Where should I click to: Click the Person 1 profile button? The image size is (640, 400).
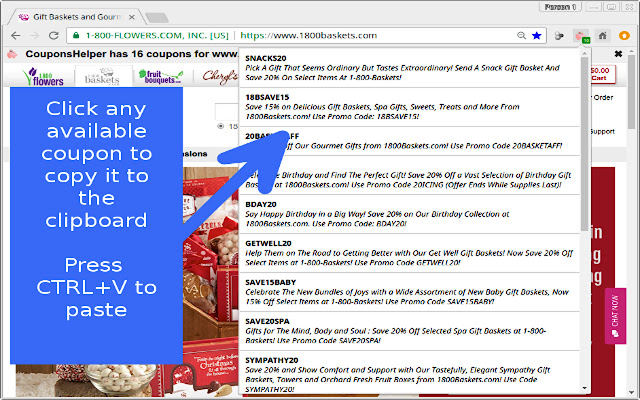point(560,7)
